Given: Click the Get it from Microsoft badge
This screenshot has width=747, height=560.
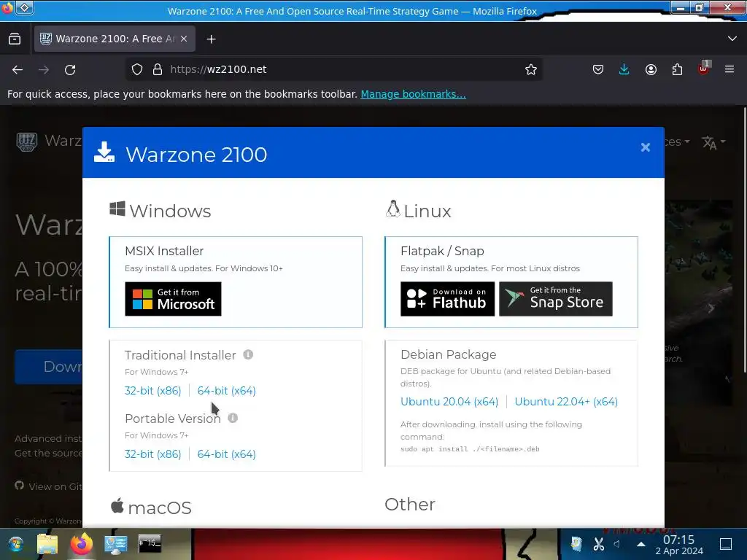Looking at the screenshot, I should coord(173,298).
